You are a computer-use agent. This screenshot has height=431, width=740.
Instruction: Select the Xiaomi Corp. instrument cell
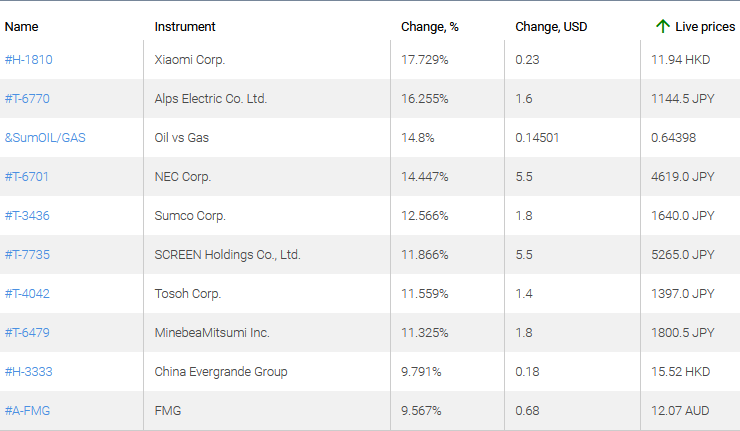coord(190,60)
